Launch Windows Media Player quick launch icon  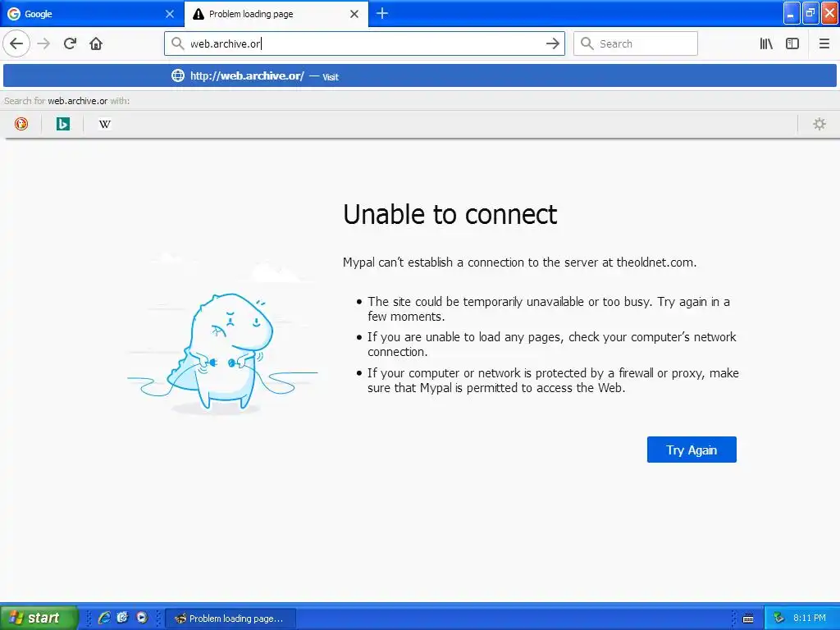[141, 618]
